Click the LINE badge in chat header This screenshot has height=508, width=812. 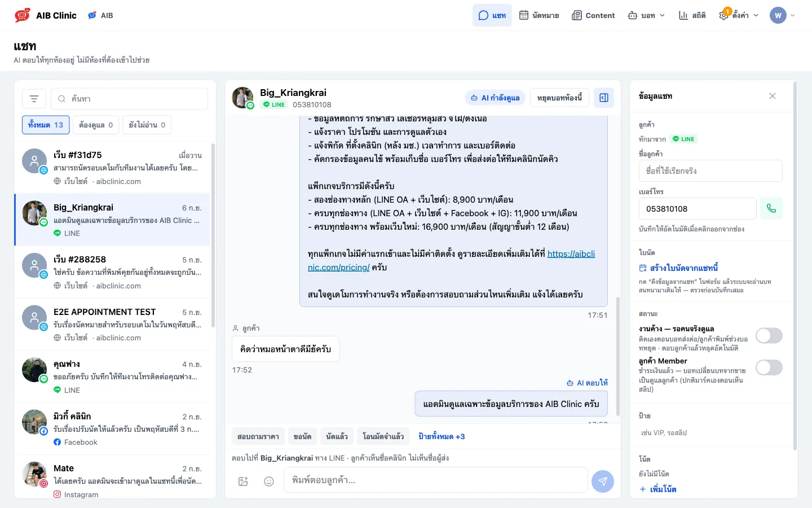coord(275,104)
